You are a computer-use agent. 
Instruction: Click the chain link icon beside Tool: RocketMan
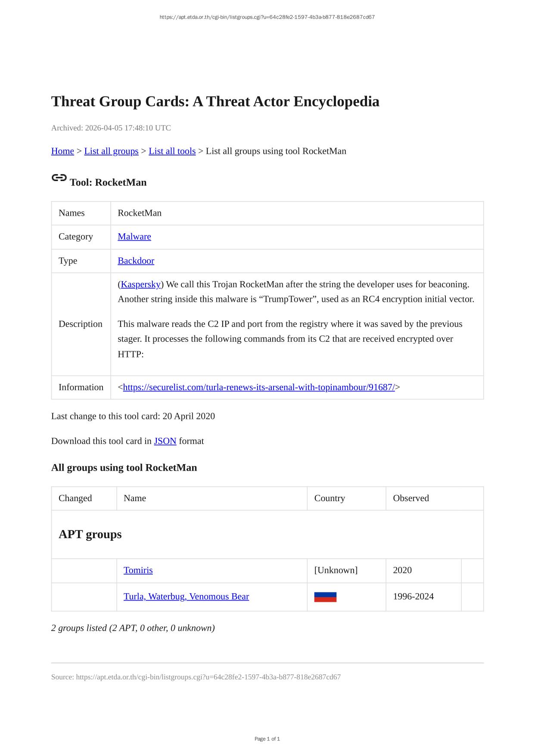pos(59,177)
